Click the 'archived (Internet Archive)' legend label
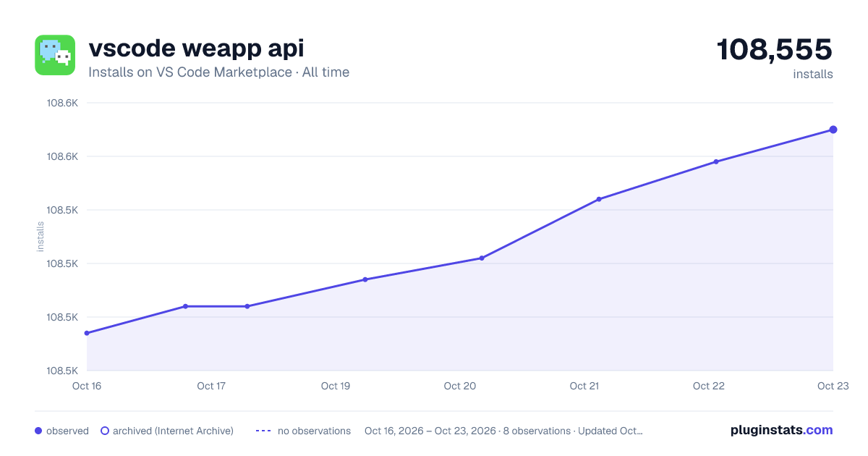This screenshot has width=868, height=456. point(173,431)
